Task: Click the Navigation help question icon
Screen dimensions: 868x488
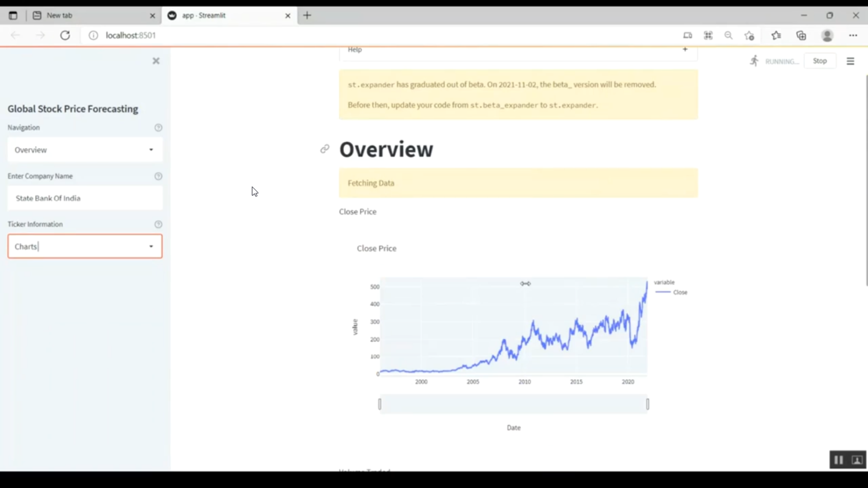Action: 158,128
